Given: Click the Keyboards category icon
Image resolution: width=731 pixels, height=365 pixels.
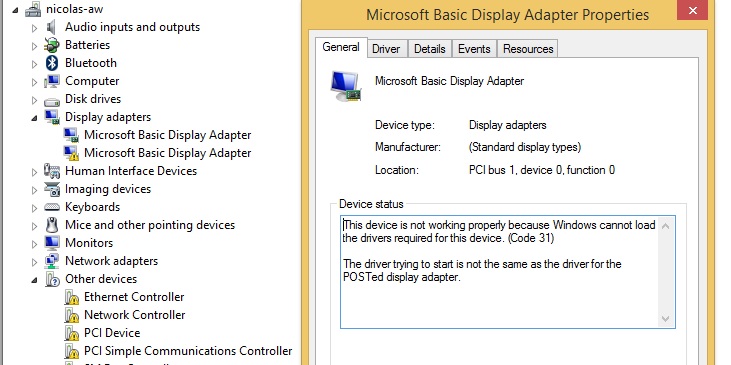Looking at the screenshot, I should [52, 207].
